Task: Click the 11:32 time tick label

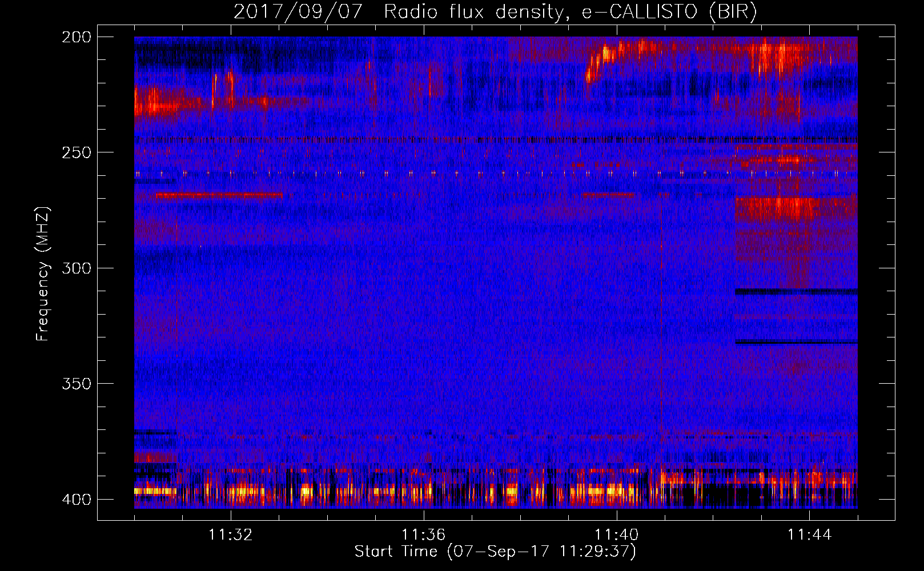Action: pos(231,535)
